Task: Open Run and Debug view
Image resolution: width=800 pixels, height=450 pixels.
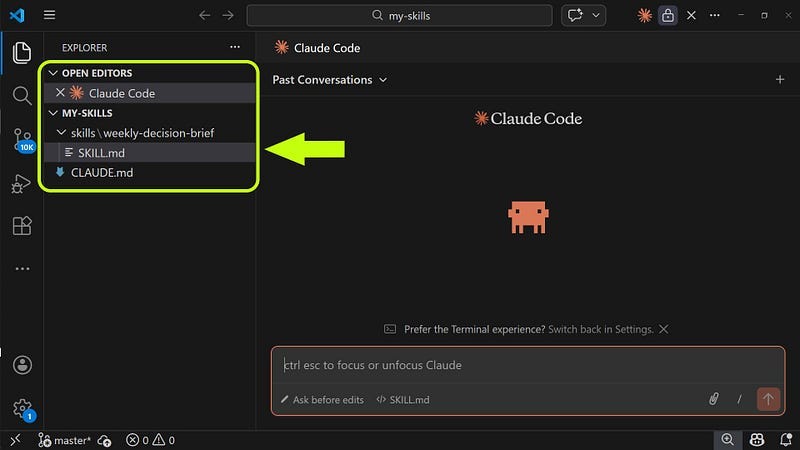Action: point(21,184)
